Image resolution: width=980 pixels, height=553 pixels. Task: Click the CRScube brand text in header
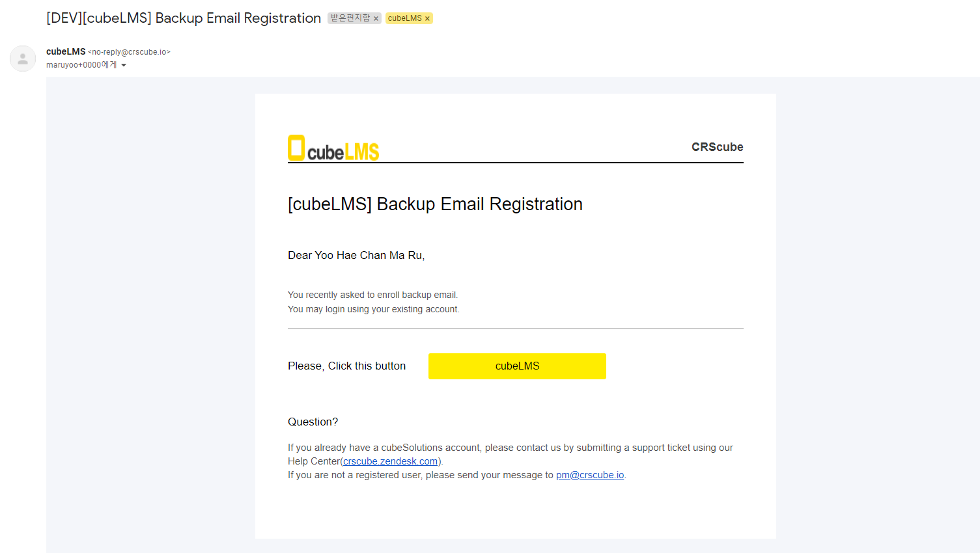tap(717, 147)
